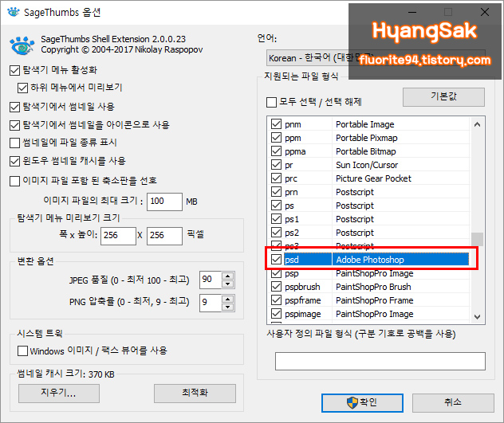The width and height of the screenshot is (504, 423).
Task: Toggle 썸네일을 아이콘으로 사용 checkbox
Action: pos(14,125)
